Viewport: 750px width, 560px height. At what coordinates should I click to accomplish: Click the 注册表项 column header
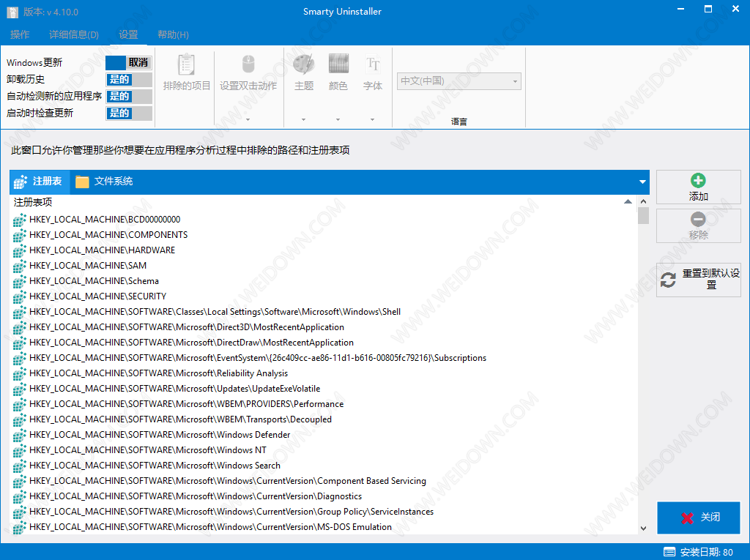[323, 202]
